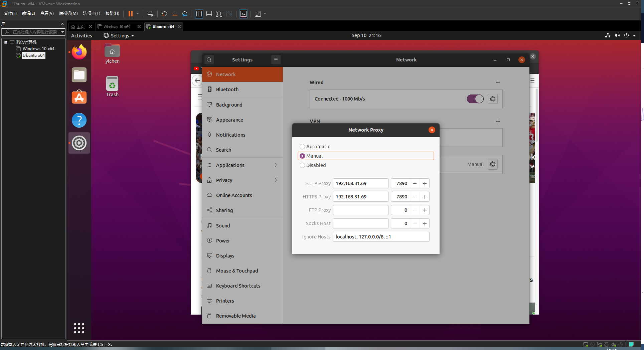Show or hide the VMware console view
The height and width of the screenshot is (350, 644).
pyautogui.click(x=209, y=14)
